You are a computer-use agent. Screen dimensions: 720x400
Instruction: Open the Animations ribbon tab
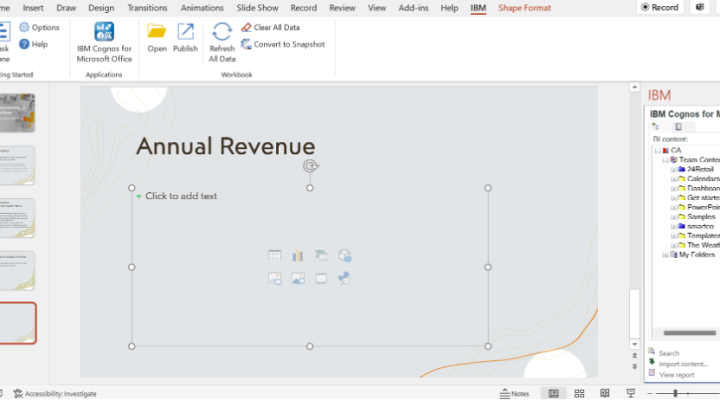(202, 8)
